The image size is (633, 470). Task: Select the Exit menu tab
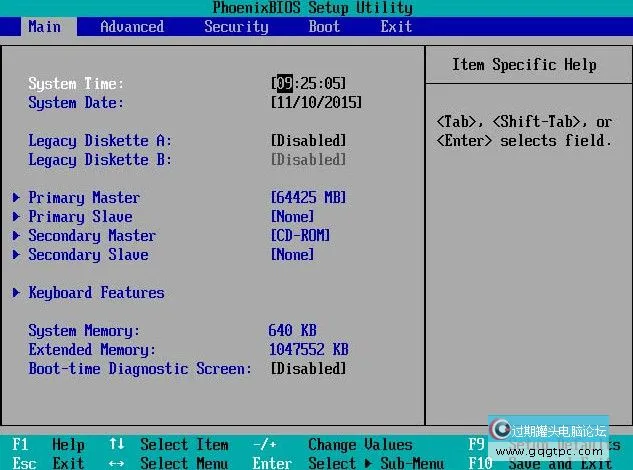pyautogui.click(x=396, y=27)
